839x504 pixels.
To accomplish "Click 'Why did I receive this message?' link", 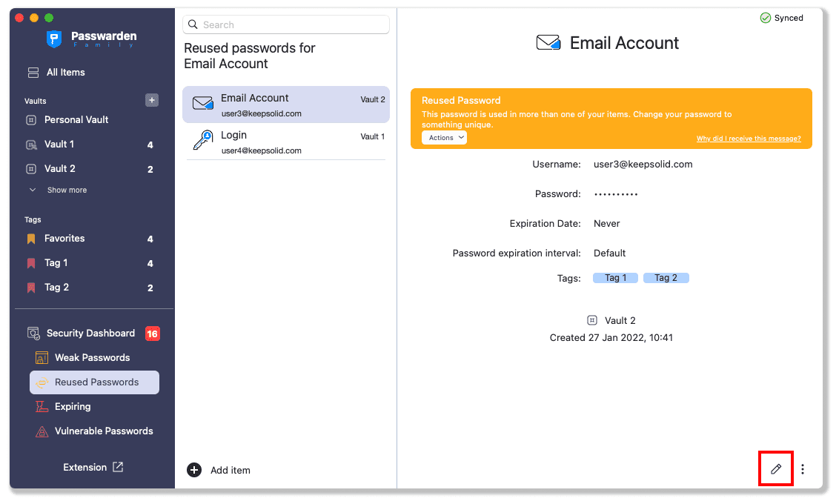I will pos(749,139).
